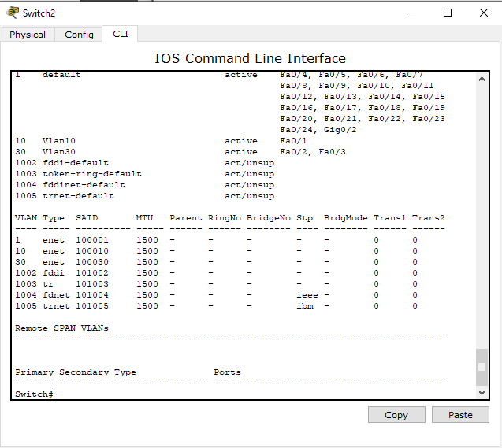
Task: Click the CLI vertical scrollbar thumb
Action: click(x=482, y=367)
